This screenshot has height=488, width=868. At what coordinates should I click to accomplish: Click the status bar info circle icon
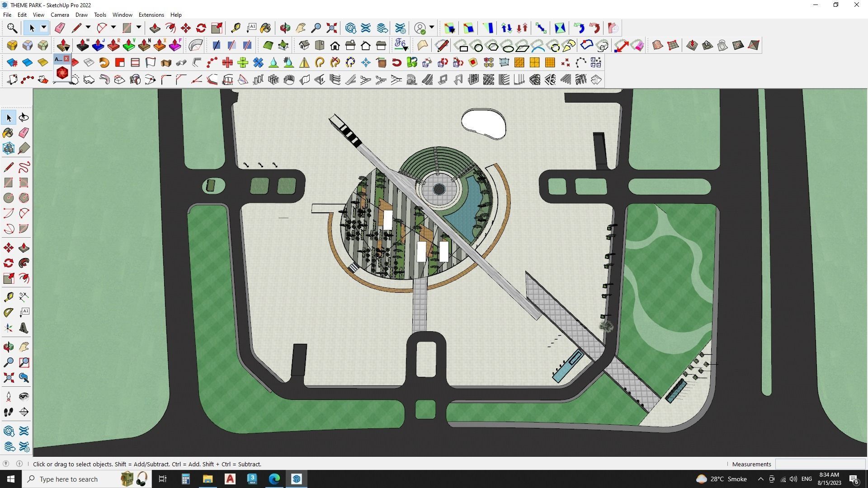point(19,464)
